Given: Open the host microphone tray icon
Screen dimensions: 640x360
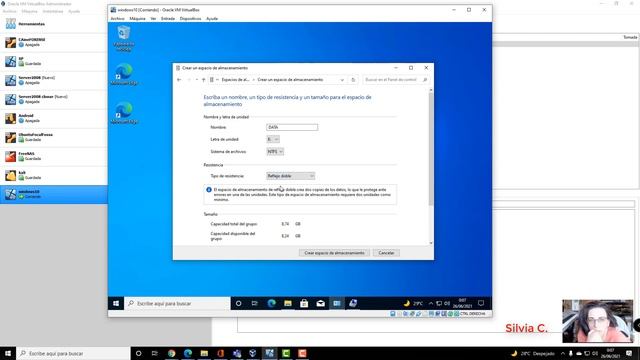Looking at the screenshot, I should tap(571, 353).
